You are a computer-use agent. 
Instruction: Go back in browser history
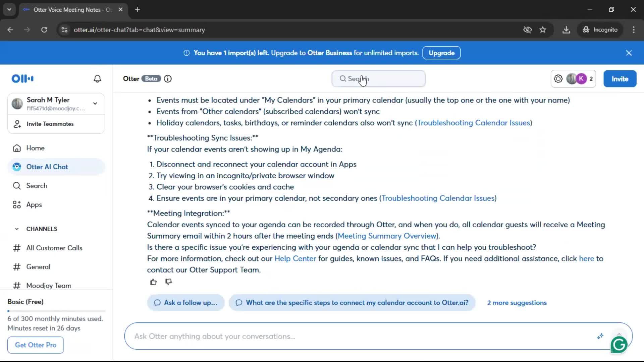(10, 30)
